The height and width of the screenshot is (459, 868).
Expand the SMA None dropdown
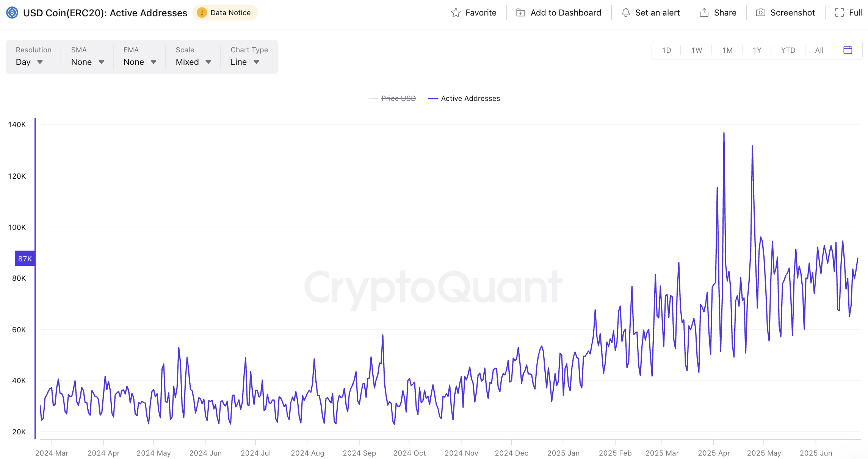click(87, 62)
